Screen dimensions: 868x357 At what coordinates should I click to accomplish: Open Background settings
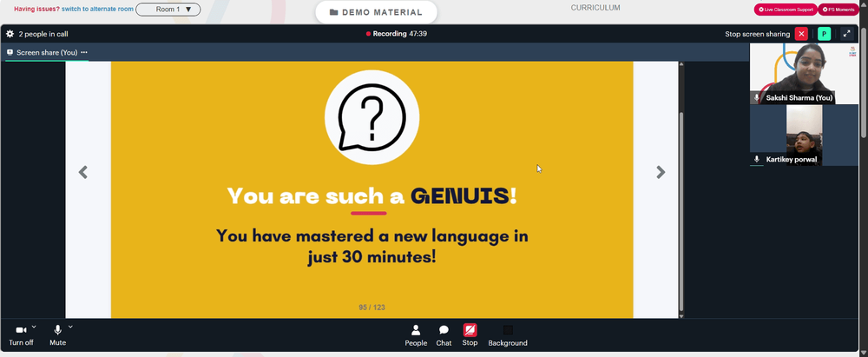[508, 336]
